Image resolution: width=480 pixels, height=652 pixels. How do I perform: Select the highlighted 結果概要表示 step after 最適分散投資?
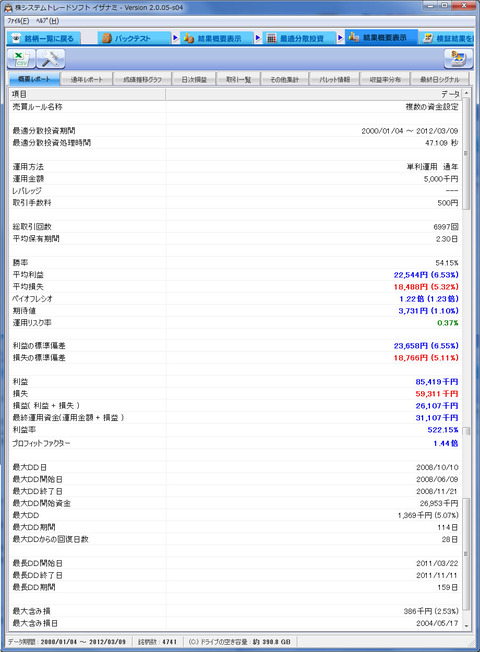click(x=381, y=37)
